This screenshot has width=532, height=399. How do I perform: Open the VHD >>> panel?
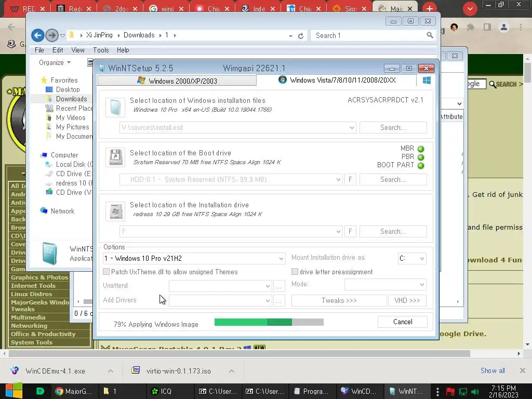click(x=407, y=301)
